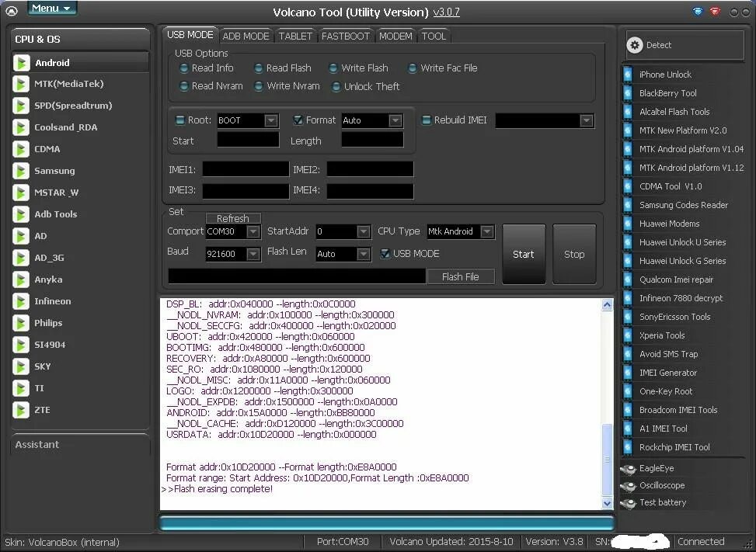Click the log panel scroll down arrow
The image size is (756, 552).
(607, 503)
